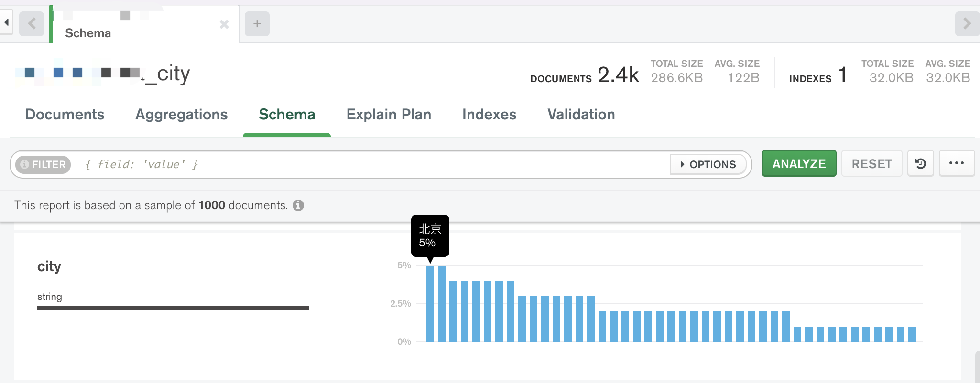This screenshot has width=980, height=383.
Task: Click the string type bar for city
Action: click(x=173, y=308)
